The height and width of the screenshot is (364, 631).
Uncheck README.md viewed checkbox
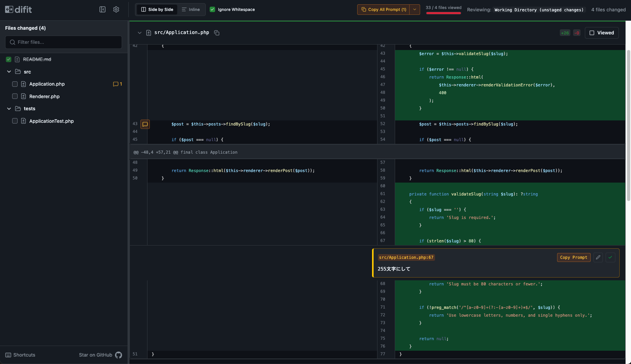9,59
